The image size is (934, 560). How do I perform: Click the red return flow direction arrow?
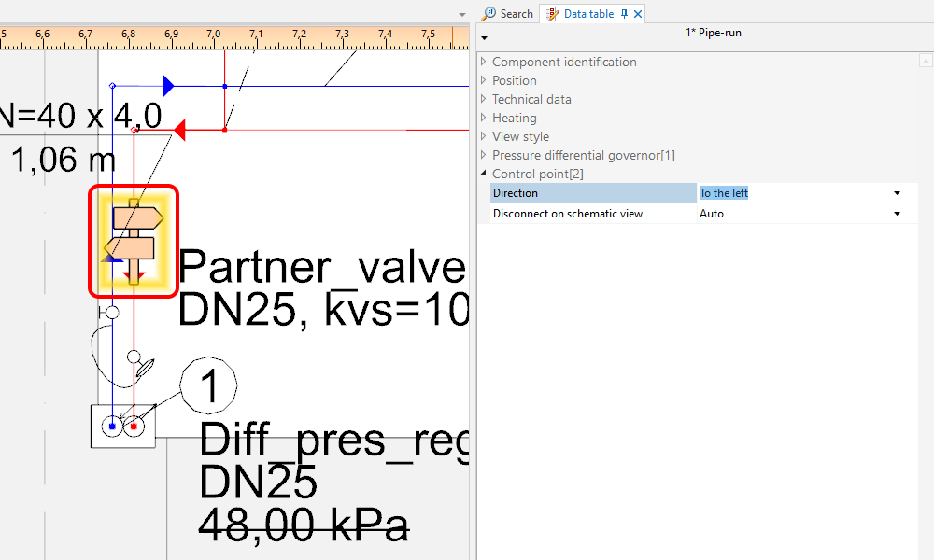click(x=180, y=130)
